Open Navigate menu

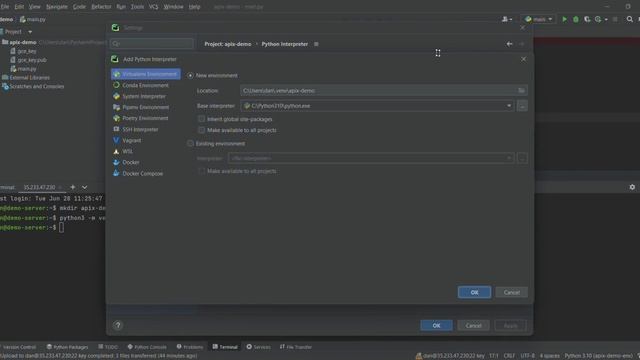(57, 7)
